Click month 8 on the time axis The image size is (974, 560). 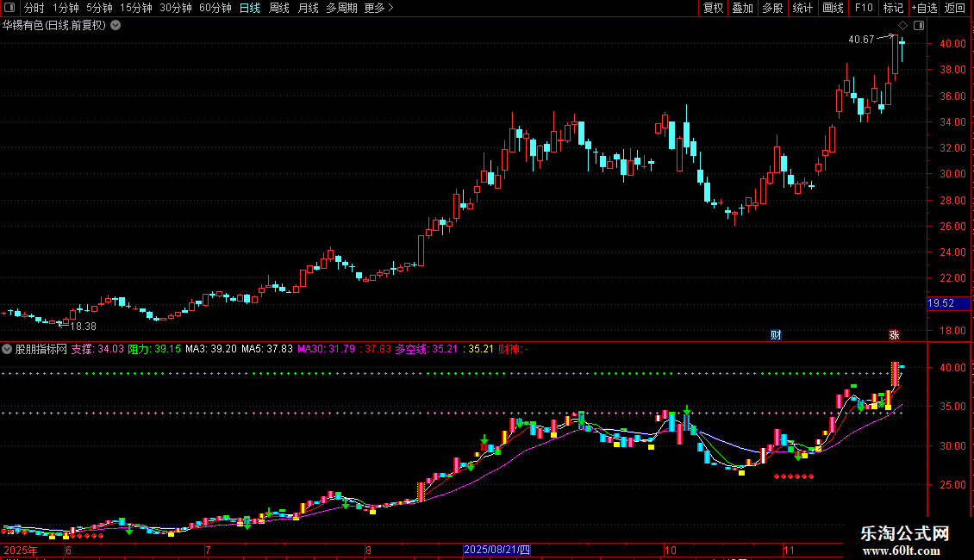pos(368,550)
